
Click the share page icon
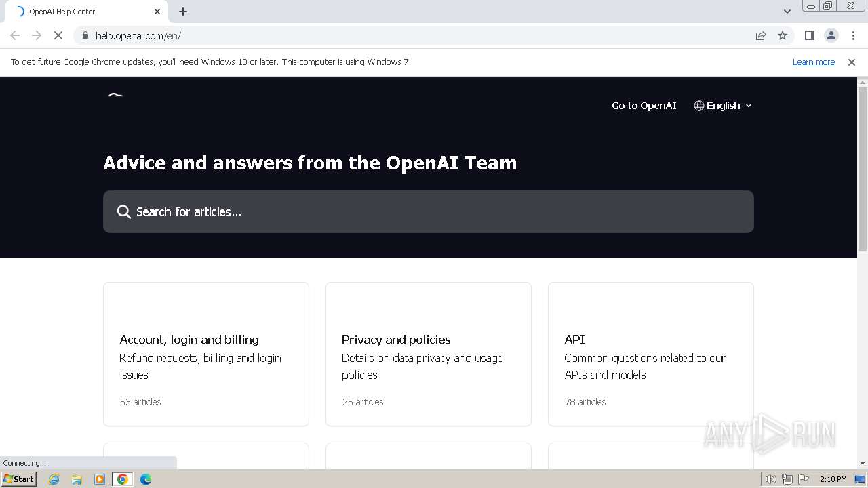(x=761, y=35)
